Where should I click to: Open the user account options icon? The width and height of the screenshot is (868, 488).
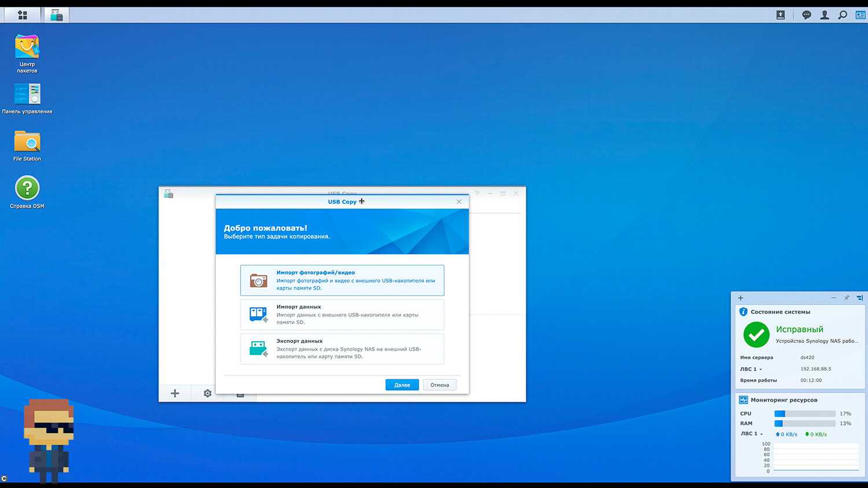[825, 15]
